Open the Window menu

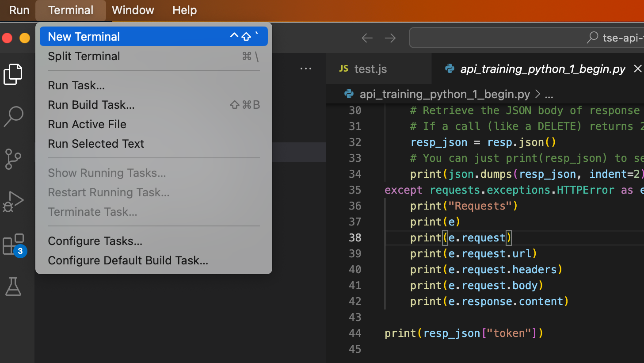click(133, 10)
